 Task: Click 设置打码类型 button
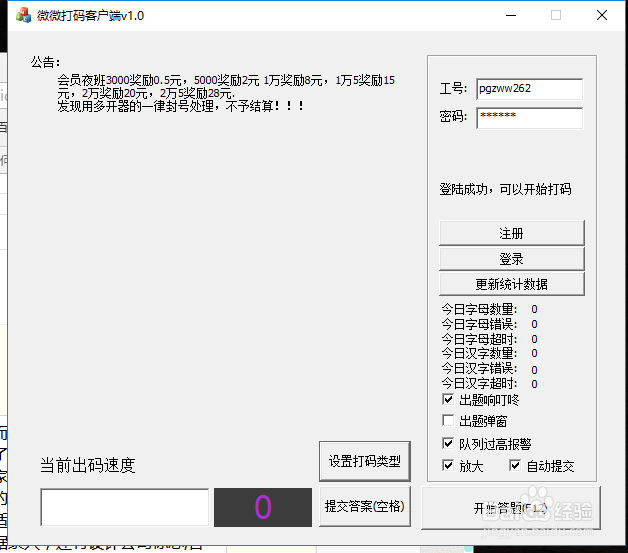click(364, 461)
